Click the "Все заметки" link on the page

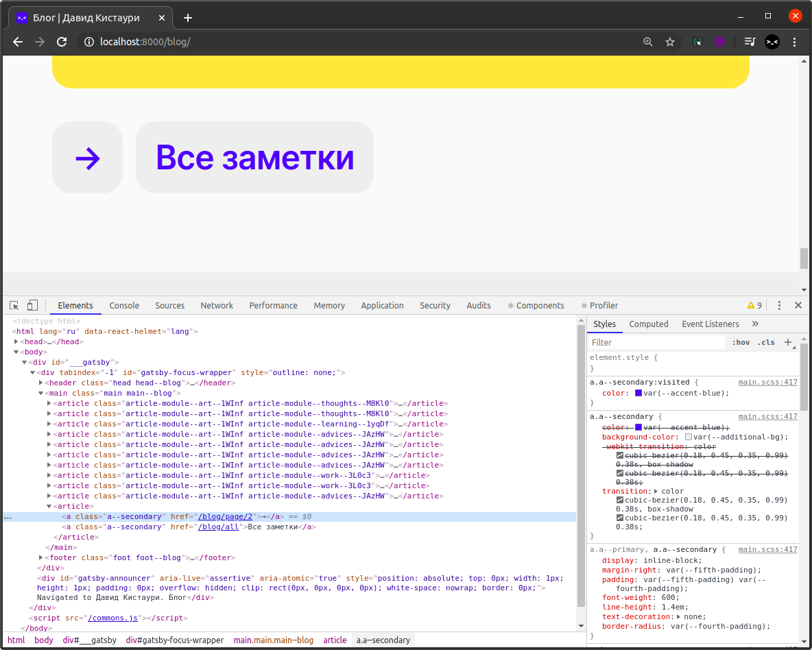(x=255, y=157)
